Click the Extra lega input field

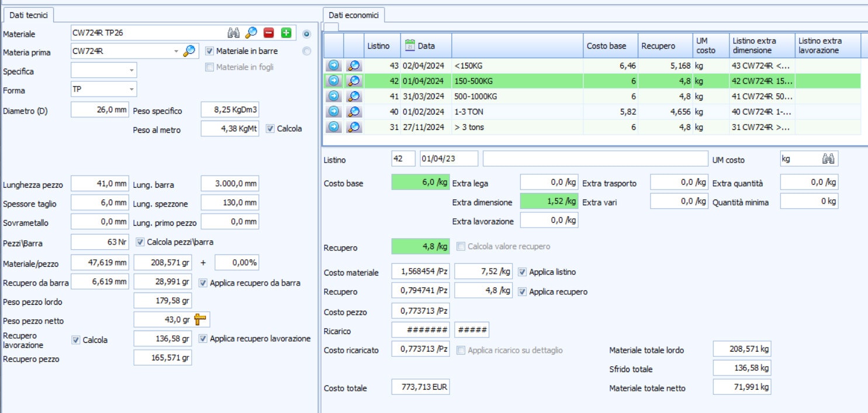click(x=549, y=183)
